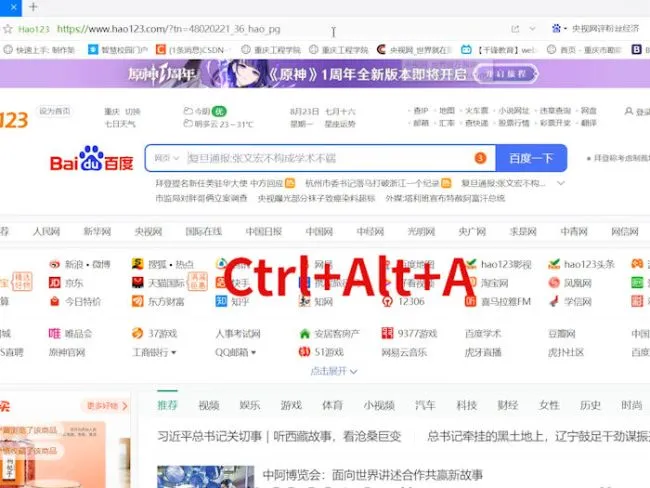Open the 安居客房产 house icon link
Screen dimensions: 650x488
[x=305, y=333]
